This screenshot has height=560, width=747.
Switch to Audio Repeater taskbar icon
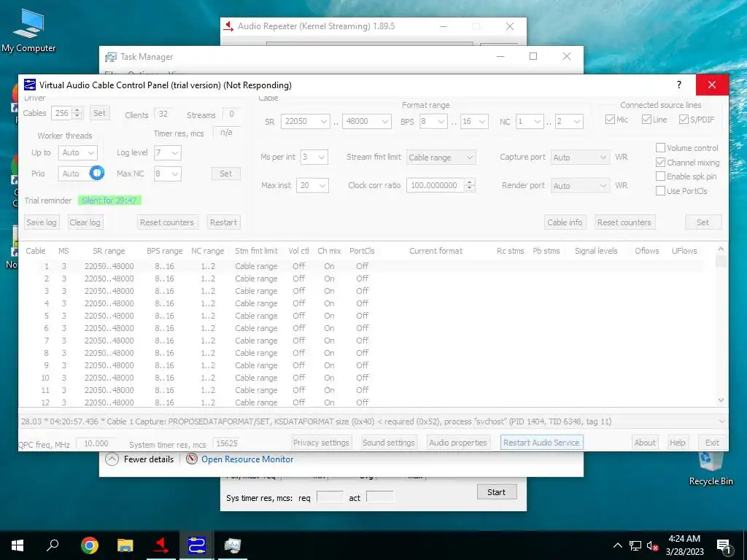point(161,545)
